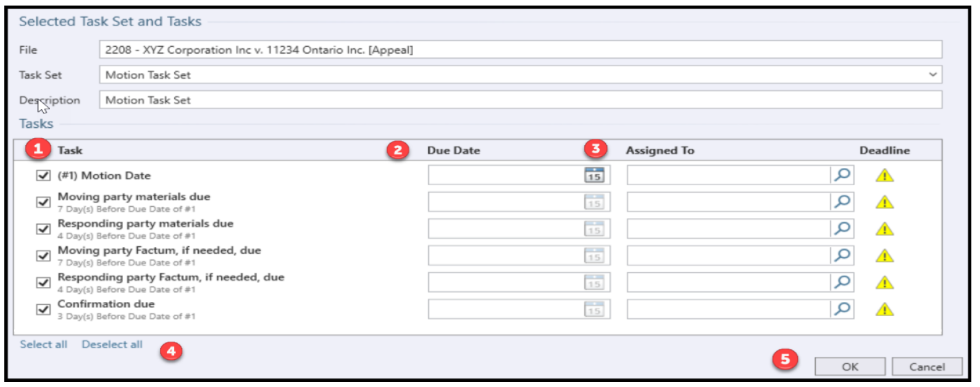Expand the Task Set dropdown
Screen dimensions: 980x387
tap(932, 75)
